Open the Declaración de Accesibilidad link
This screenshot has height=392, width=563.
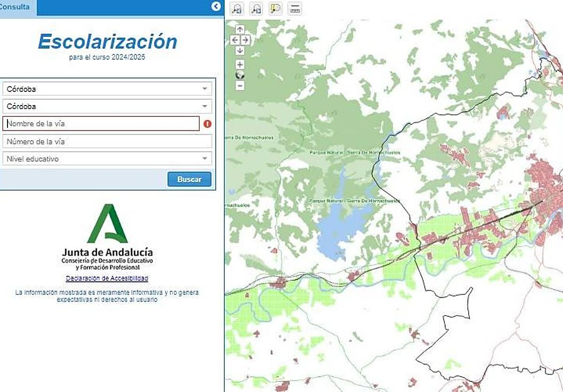[x=107, y=278]
